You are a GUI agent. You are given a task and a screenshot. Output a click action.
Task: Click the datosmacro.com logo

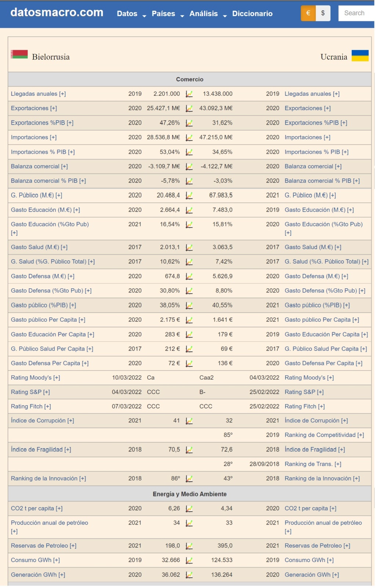[57, 12]
